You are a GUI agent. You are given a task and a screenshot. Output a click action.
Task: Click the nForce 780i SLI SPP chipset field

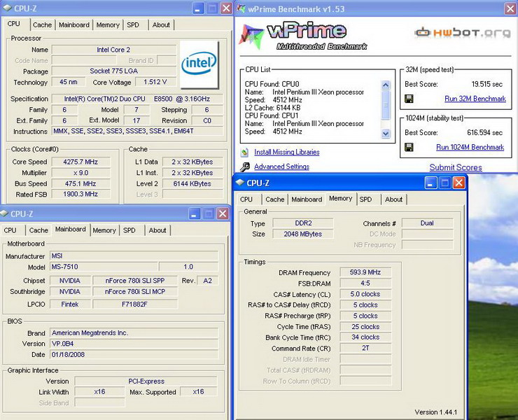coord(135,281)
